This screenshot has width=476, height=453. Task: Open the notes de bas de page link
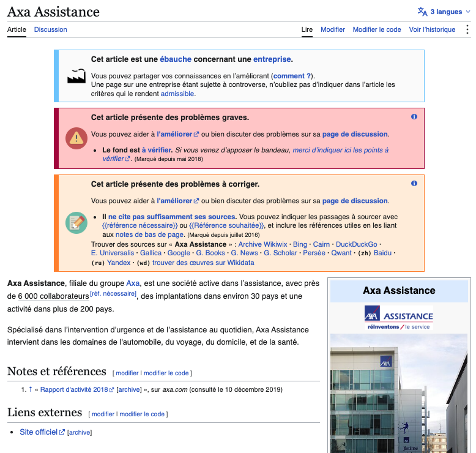(150, 234)
